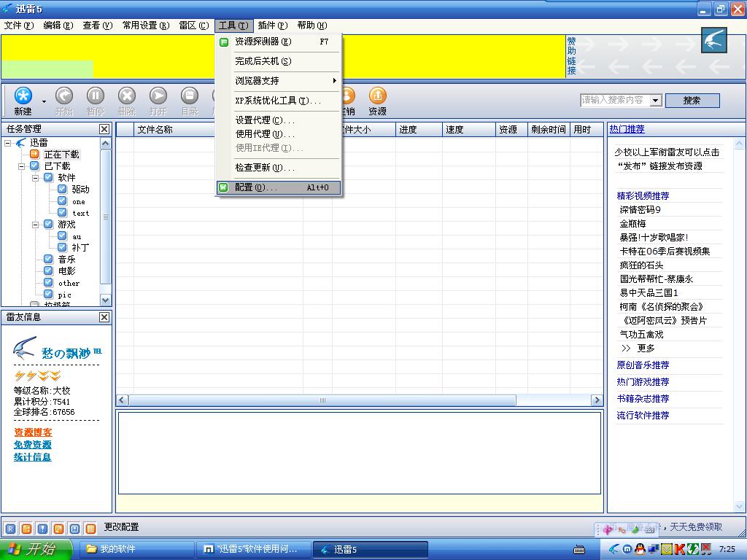
Task: Open the dropdown arrow beside 新建
Action: (x=44, y=101)
